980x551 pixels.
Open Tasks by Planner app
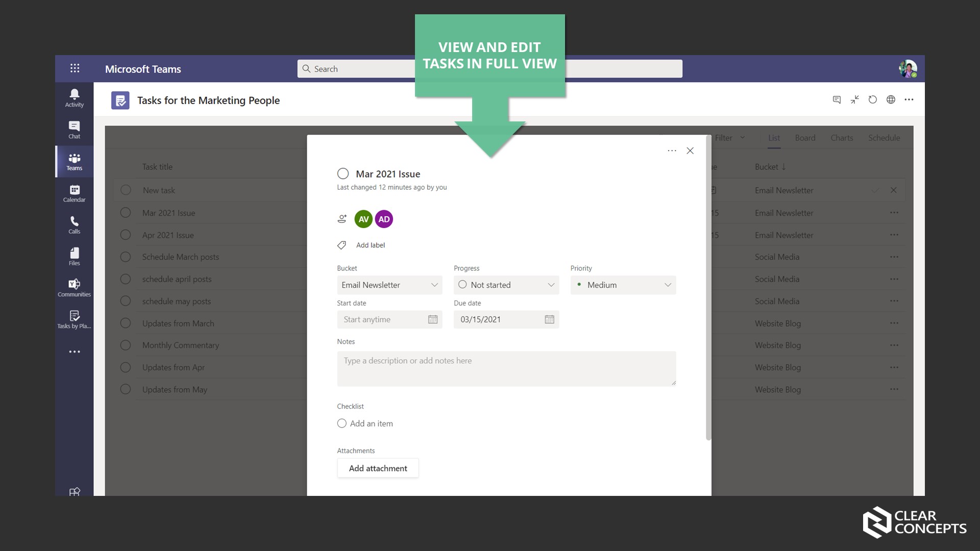75,319
